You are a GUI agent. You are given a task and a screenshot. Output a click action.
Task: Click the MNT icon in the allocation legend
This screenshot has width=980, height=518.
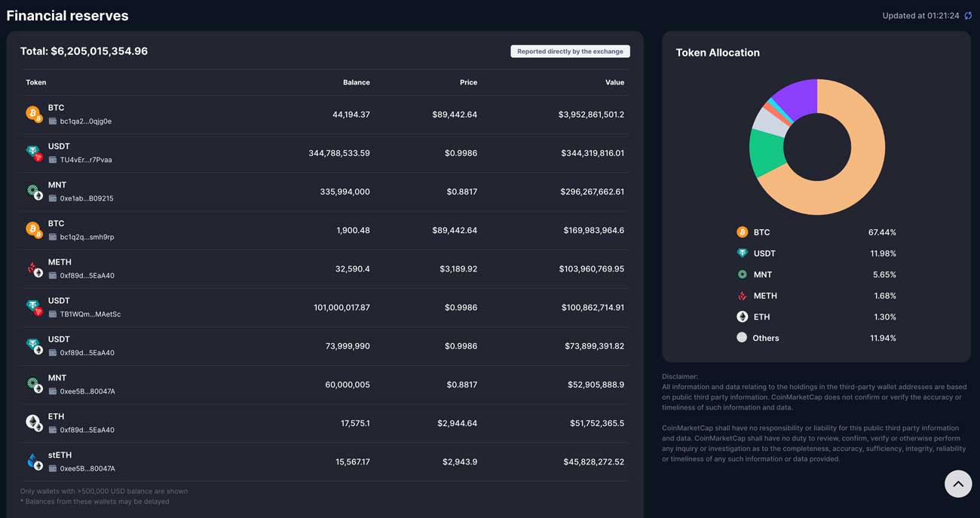click(x=742, y=274)
